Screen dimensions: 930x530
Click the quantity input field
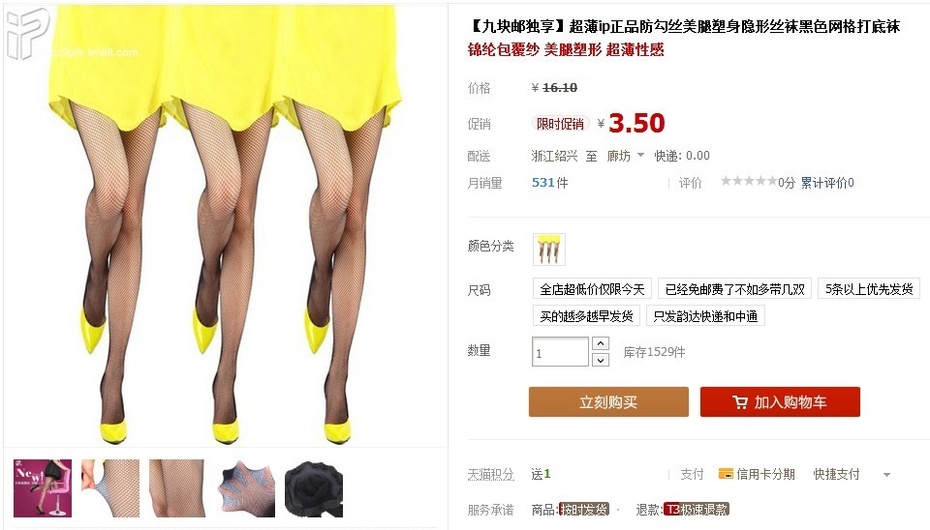pyautogui.click(x=560, y=352)
